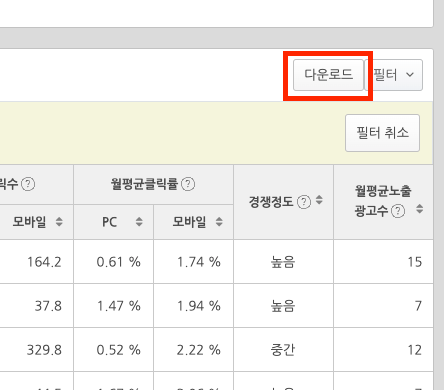Viewport: 444px width, 390px height.
Task: Select 높음 cell in the 37.8 row
Action: [283, 306]
